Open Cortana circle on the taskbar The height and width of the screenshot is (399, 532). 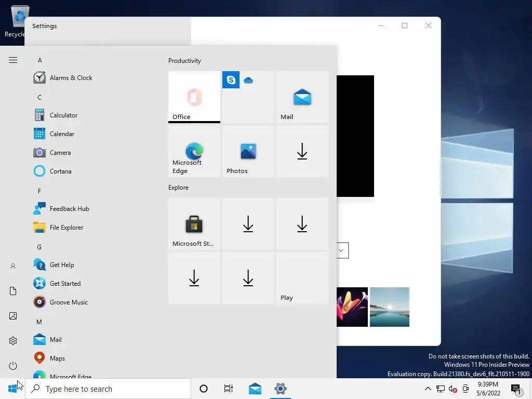[204, 389]
